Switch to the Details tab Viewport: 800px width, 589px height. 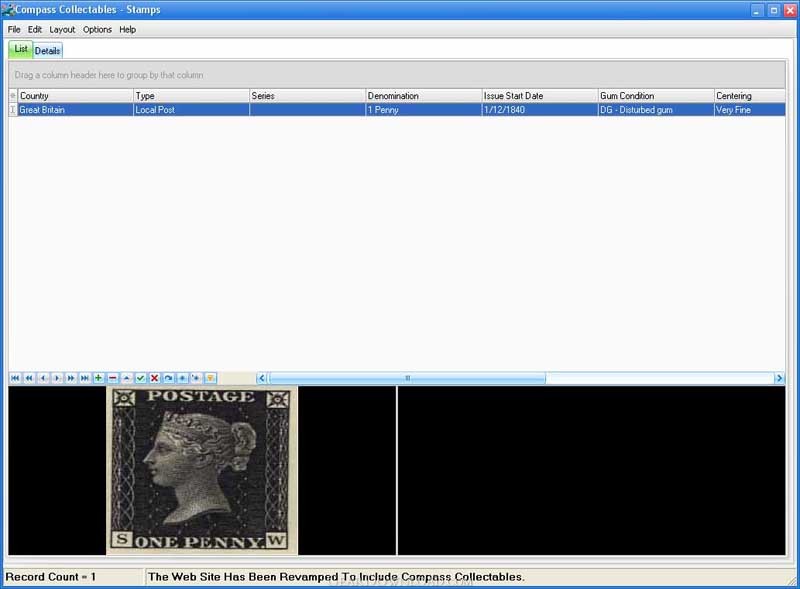coord(47,51)
